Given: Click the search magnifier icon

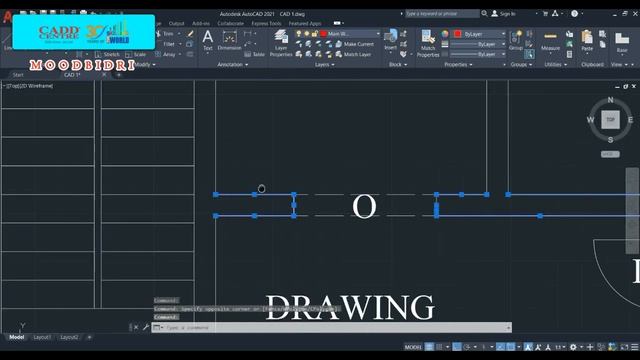Looking at the screenshot, I should pyautogui.click(x=484, y=13).
